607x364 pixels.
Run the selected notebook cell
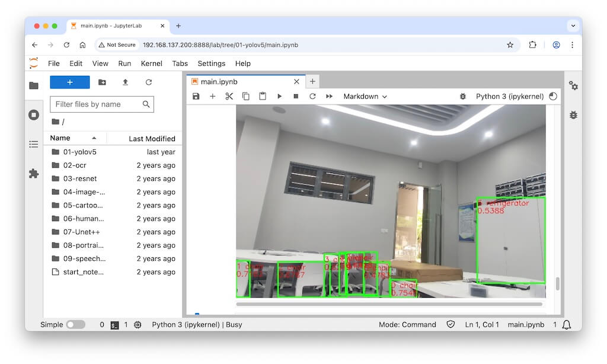coord(279,96)
